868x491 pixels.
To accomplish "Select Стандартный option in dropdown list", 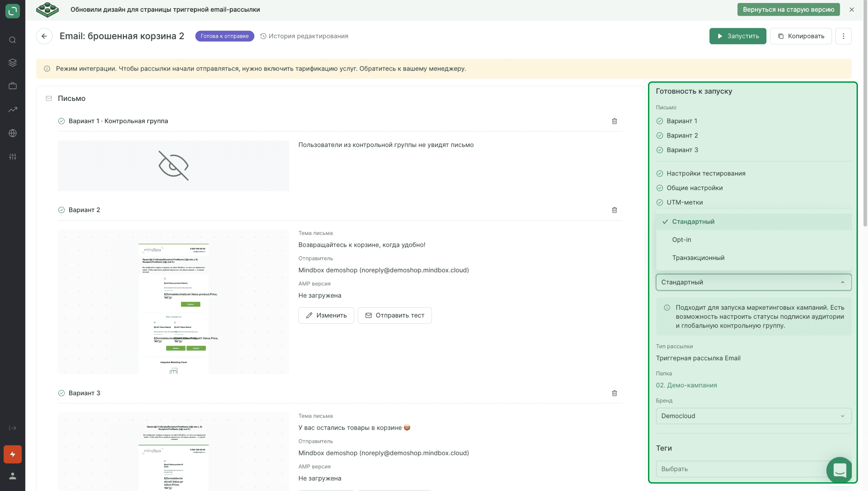I will click(754, 222).
